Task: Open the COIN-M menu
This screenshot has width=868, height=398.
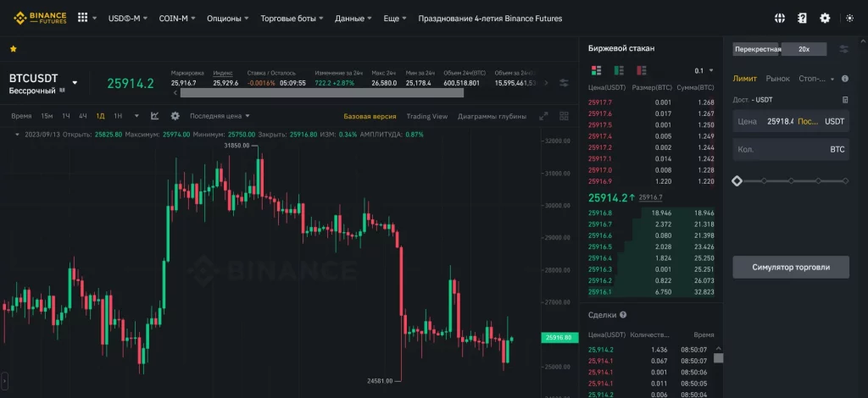Action: pos(177,19)
